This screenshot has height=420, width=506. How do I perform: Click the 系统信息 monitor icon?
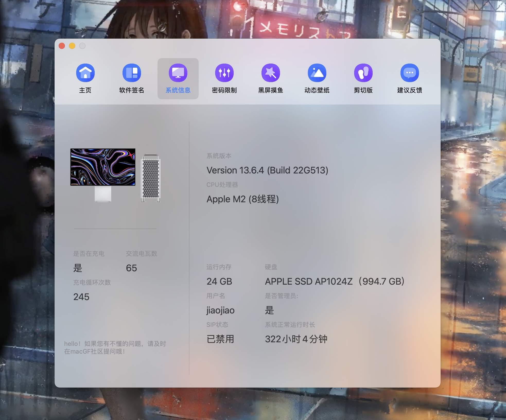pyautogui.click(x=178, y=73)
